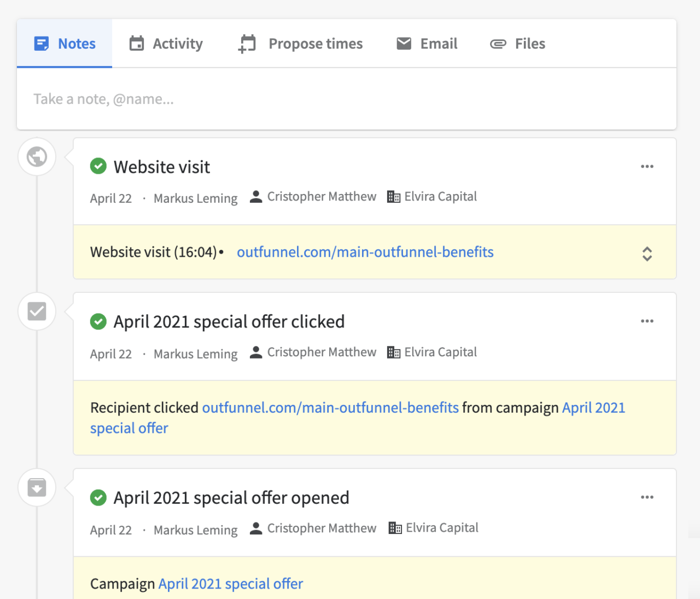The width and height of the screenshot is (700, 599).
Task: Open the ellipsis menu on Website visit
Action: click(x=647, y=166)
